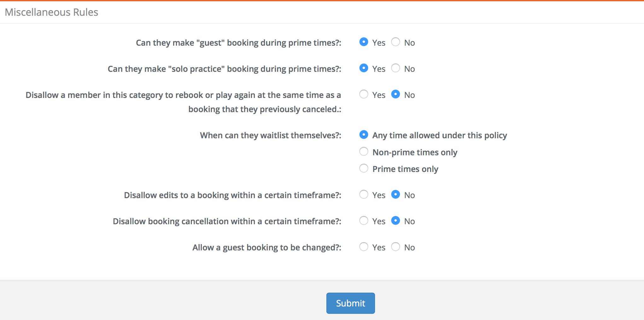Click the 'Prime times only' option text
The width and height of the screenshot is (644, 320).
[x=405, y=169]
